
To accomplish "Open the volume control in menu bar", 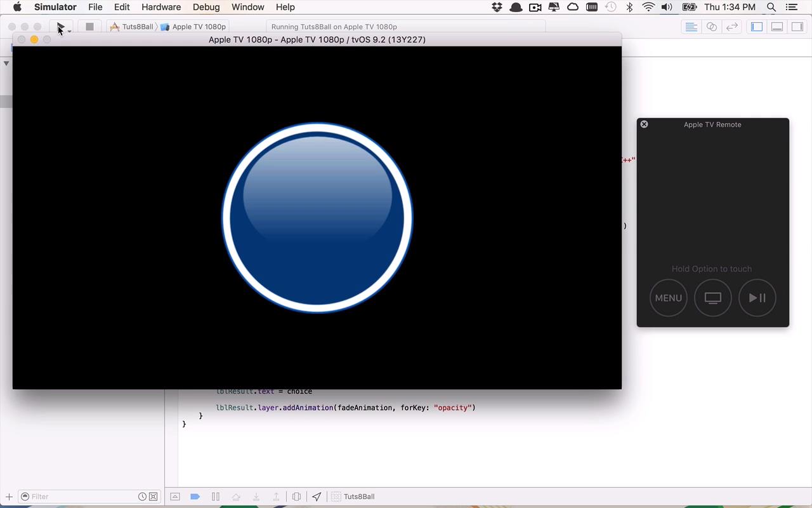I will (667, 7).
